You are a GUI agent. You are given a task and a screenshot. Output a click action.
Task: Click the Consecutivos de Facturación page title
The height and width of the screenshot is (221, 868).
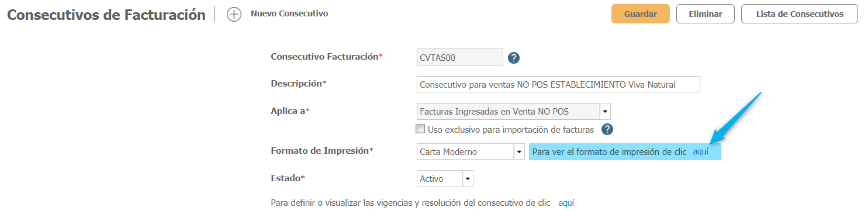click(x=106, y=15)
